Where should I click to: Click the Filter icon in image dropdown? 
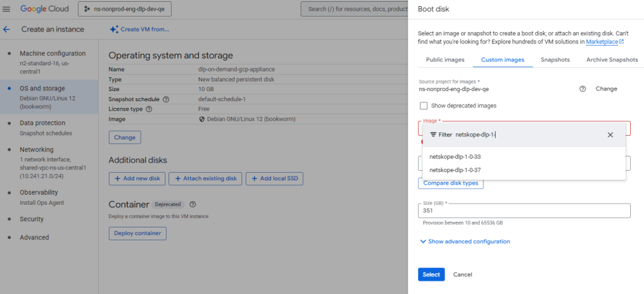pyautogui.click(x=433, y=135)
